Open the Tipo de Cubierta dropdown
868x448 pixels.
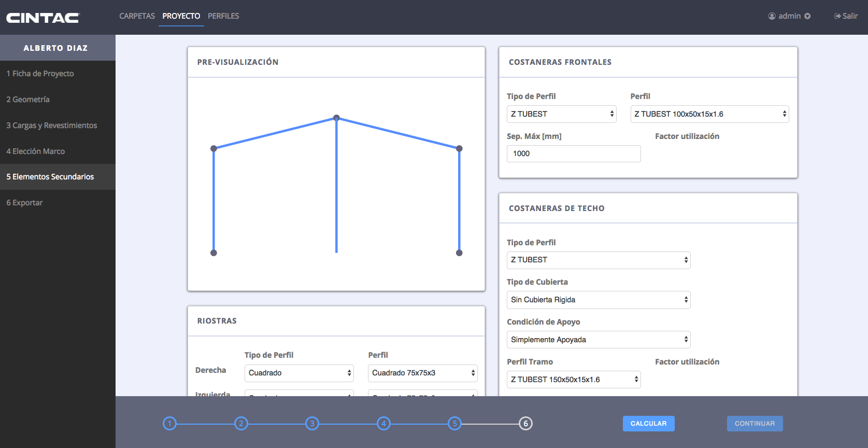599,300
